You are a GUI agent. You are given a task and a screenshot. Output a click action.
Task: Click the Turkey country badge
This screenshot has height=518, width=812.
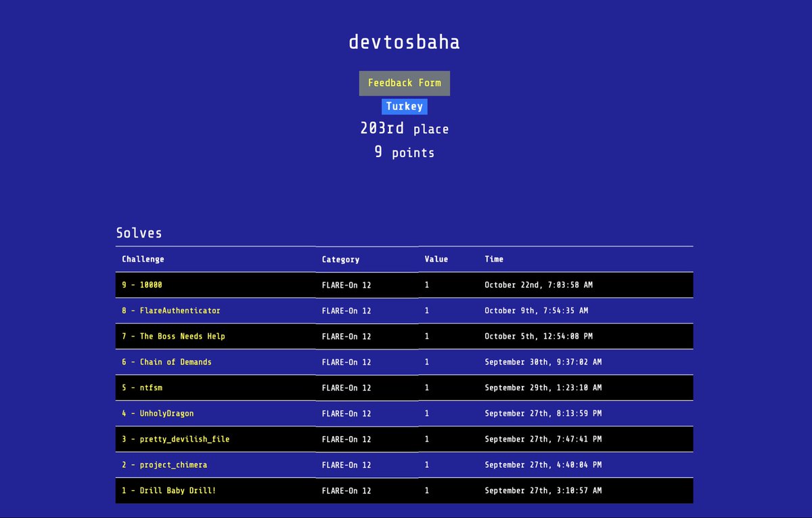pyautogui.click(x=405, y=106)
